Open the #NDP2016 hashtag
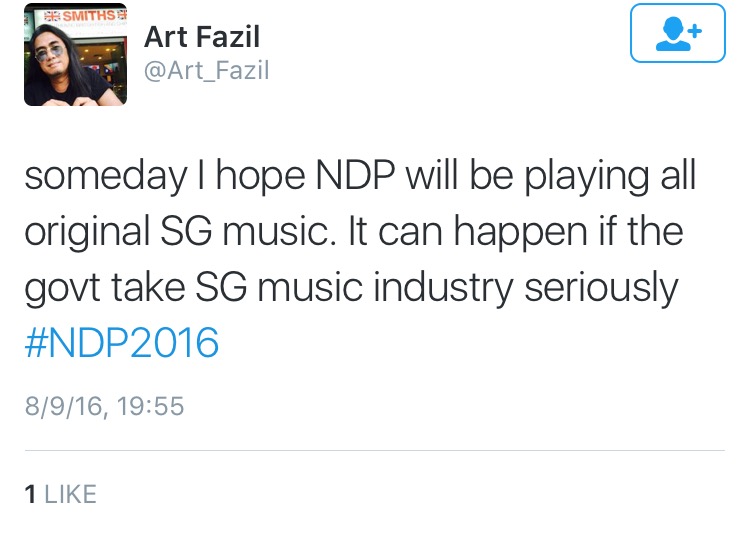The height and width of the screenshot is (537, 750). click(121, 343)
